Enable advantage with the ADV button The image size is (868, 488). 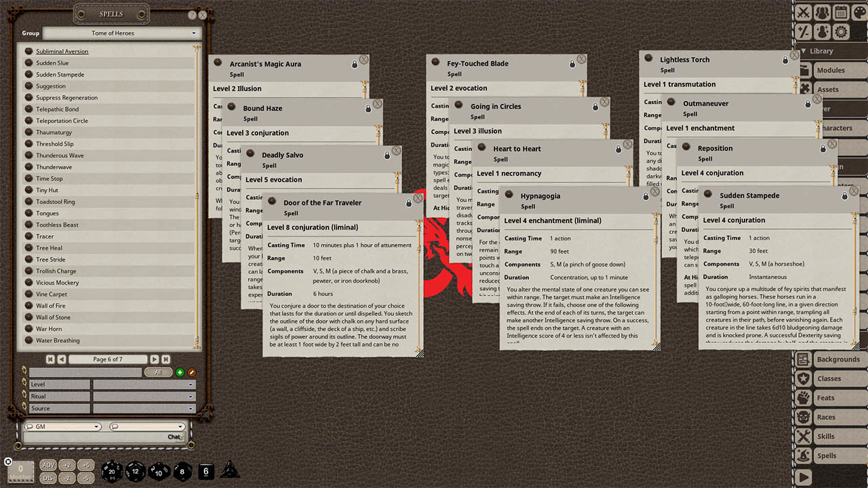(x=47, y=465)
